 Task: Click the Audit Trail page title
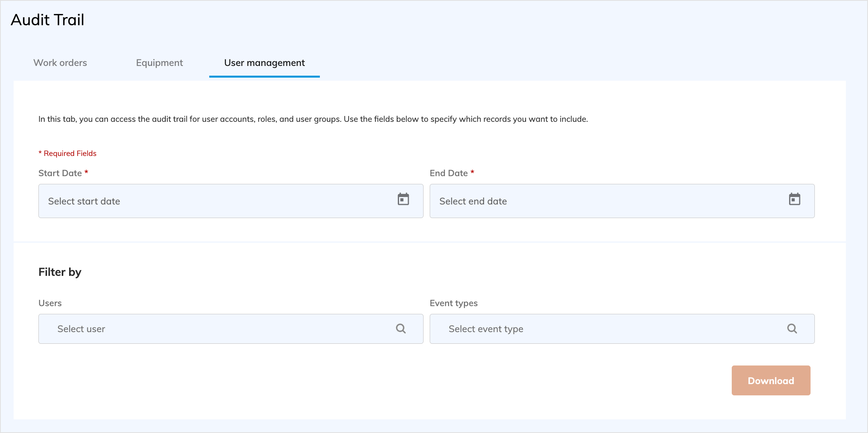(x=47, y=20)
